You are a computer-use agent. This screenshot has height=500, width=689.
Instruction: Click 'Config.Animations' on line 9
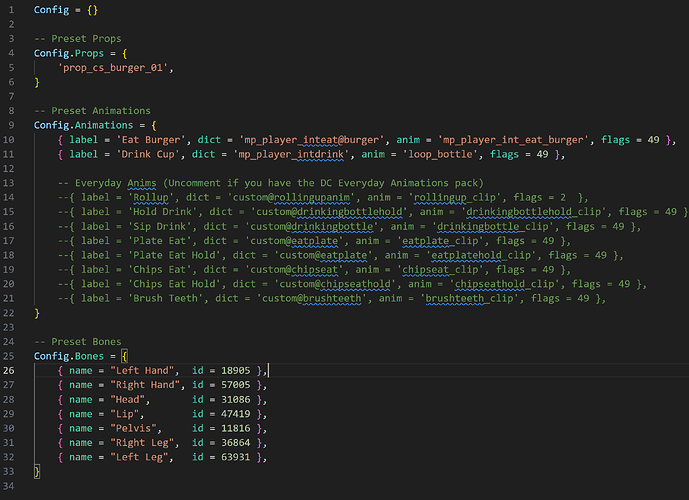pyautogui.click(x=83, y=125)
